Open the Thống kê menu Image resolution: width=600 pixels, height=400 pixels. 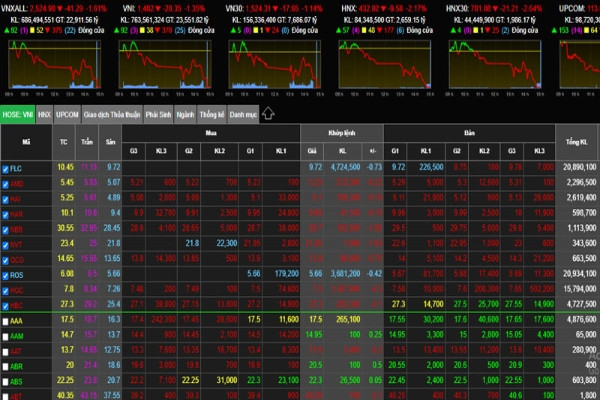210,114
